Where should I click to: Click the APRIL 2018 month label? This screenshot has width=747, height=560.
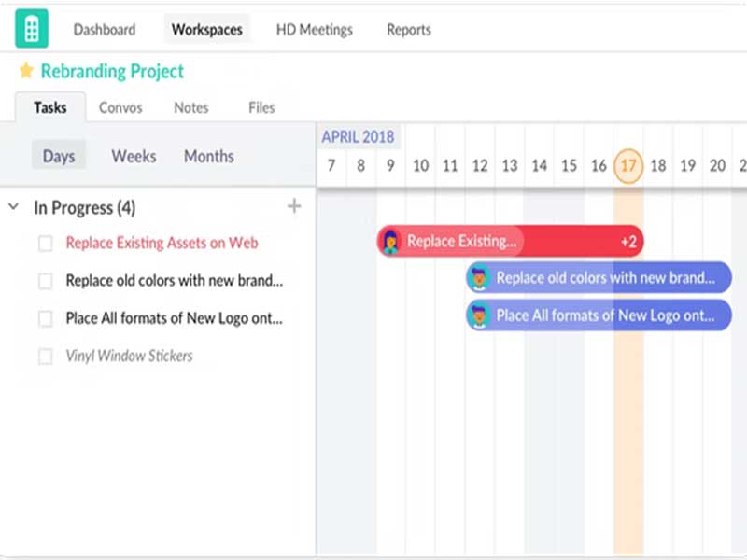point(358,136)
